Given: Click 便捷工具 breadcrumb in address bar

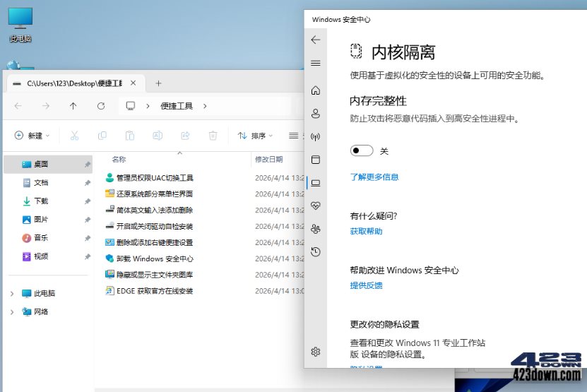Looking at the screenshot, I should pos(177,107).
